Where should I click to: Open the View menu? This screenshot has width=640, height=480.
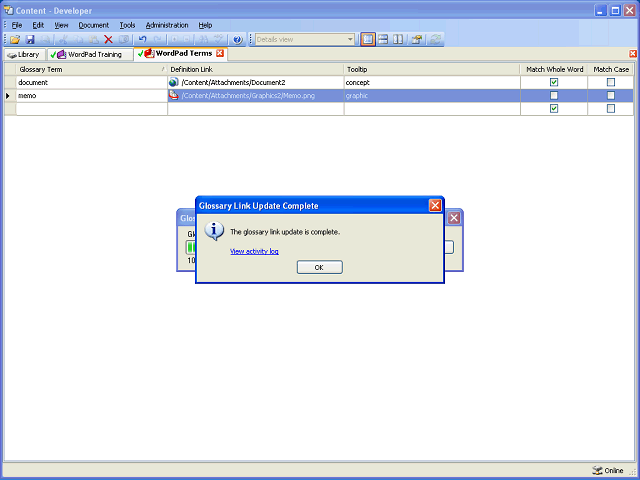pos(61,25)
